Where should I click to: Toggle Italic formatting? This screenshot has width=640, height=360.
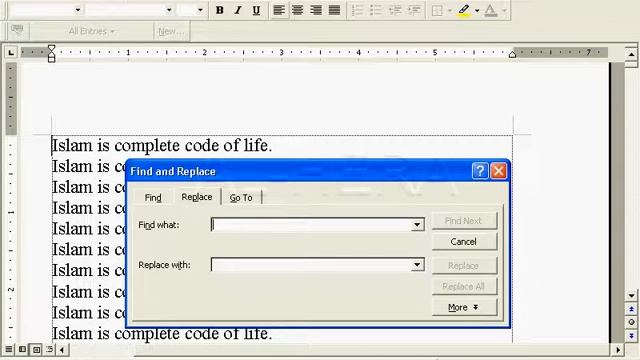click(238, 10)
